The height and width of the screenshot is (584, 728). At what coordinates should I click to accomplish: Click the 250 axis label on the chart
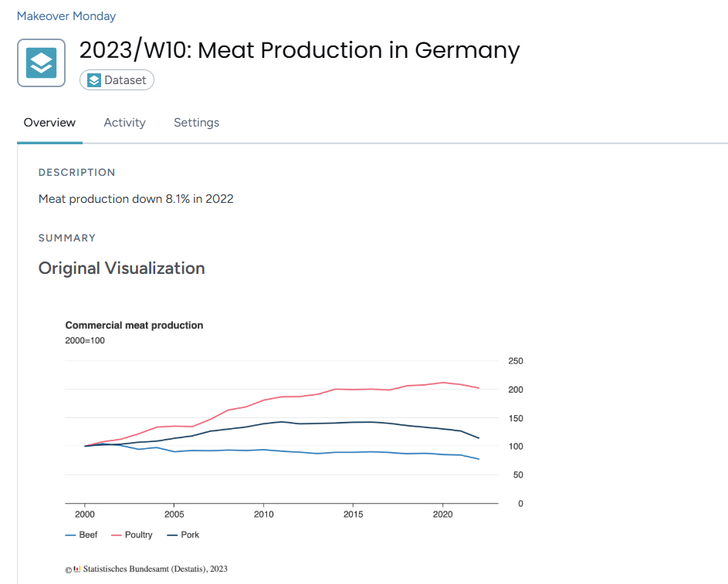click(x=516, y=360)
